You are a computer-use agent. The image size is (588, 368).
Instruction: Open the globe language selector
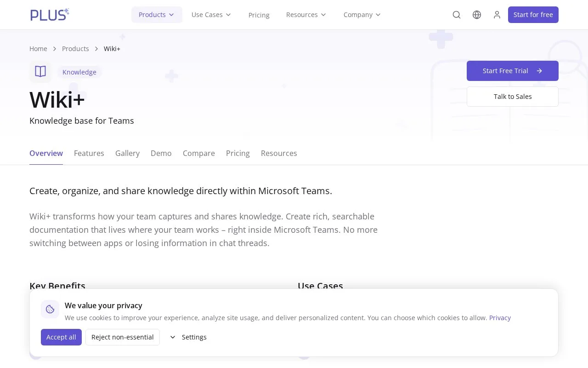(477, 15)
